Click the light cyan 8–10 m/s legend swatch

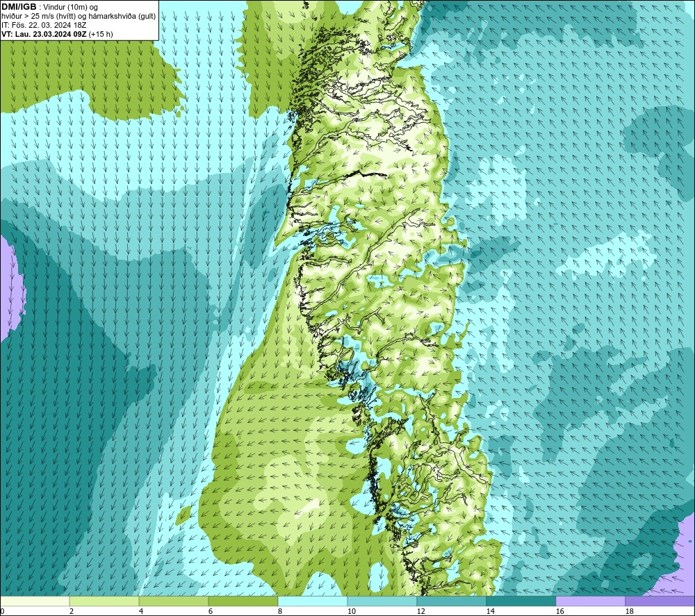(313, 601)
